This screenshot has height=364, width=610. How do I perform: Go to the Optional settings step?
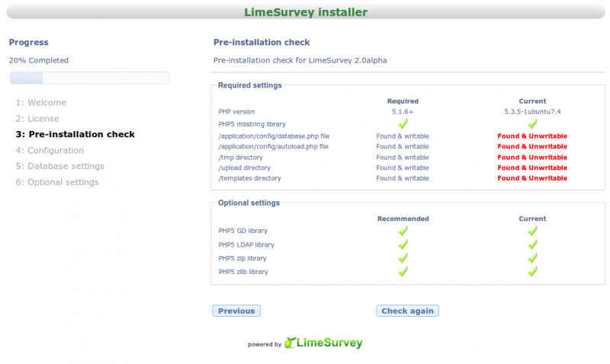tap(57, 182)
